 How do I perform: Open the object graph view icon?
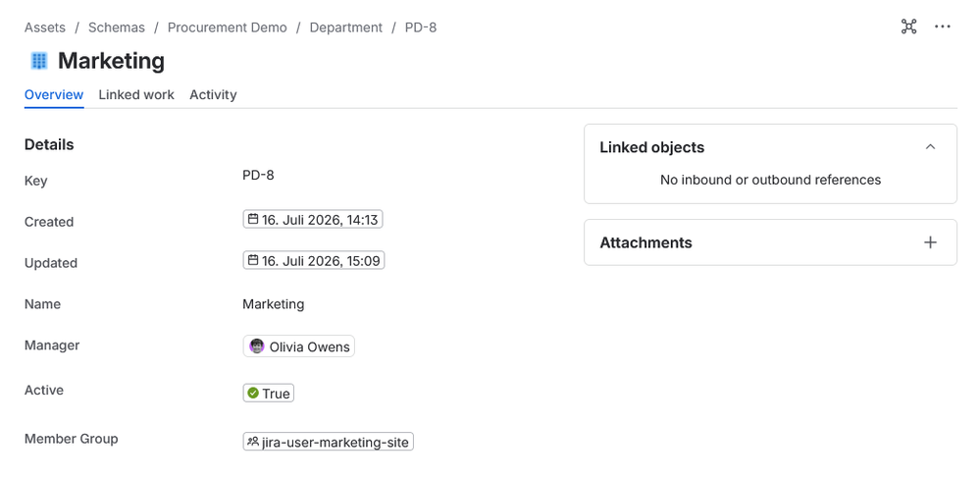(908, 27)
